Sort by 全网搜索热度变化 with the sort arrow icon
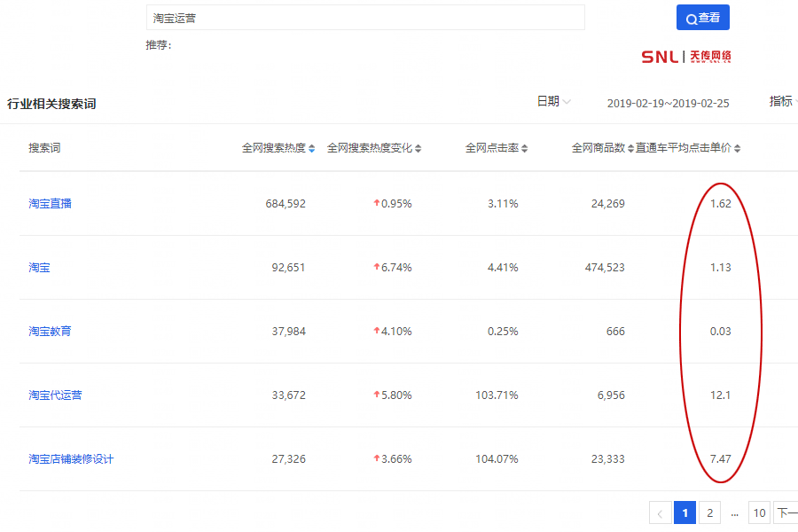Screen dimensions: 798x532 (418, 148)
